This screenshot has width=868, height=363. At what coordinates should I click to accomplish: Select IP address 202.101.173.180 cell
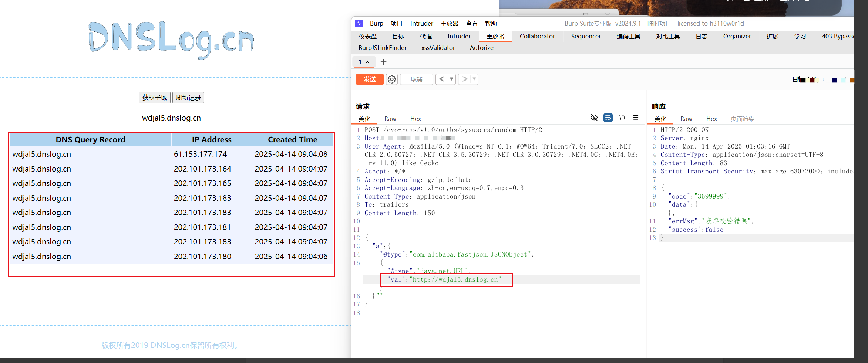coord(212,257)
